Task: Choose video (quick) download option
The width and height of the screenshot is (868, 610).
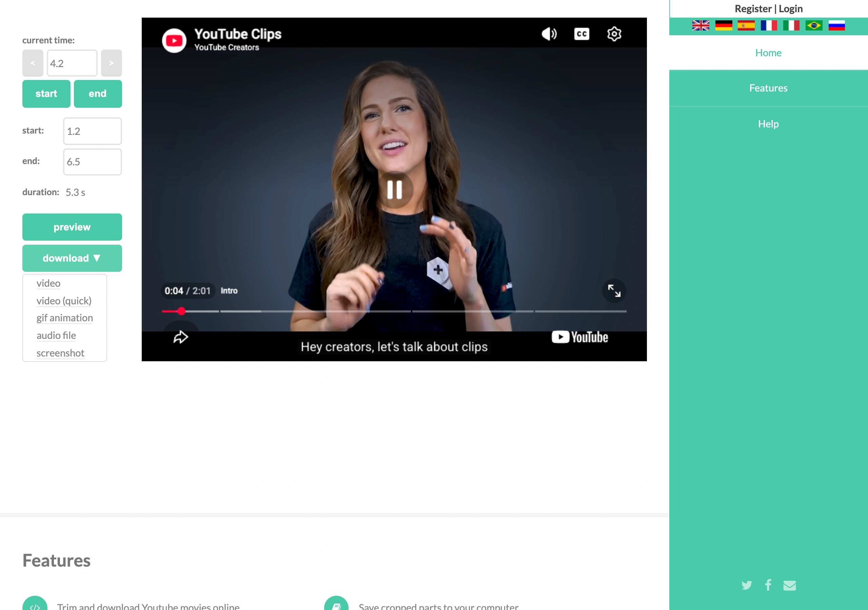Action: [x=64, y=301]
